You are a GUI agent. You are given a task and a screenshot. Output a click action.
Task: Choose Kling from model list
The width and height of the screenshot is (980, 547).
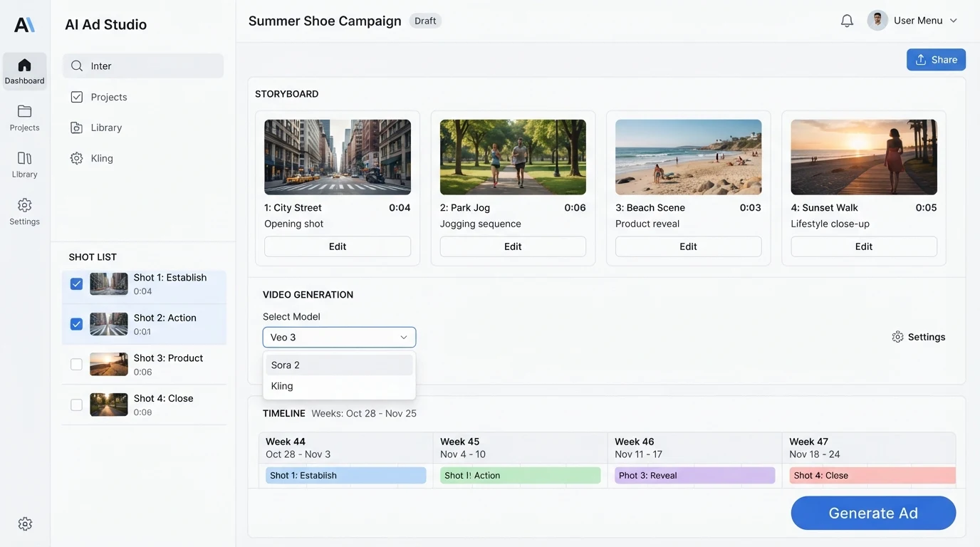click(x=339, y=386)
